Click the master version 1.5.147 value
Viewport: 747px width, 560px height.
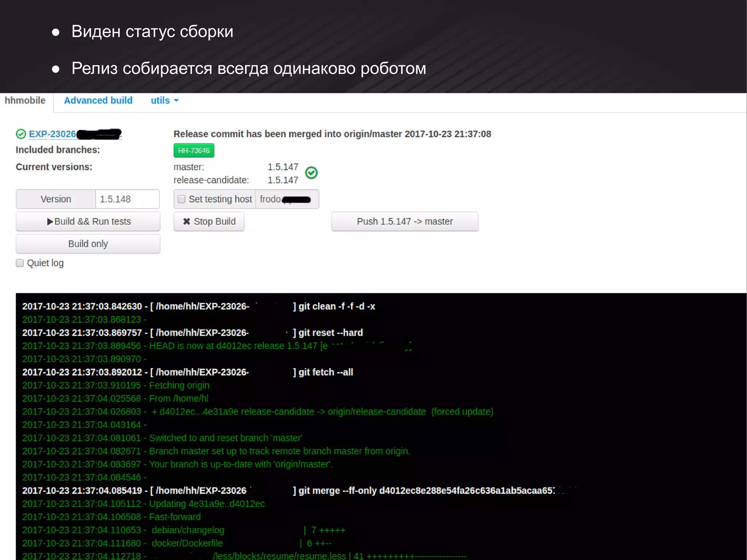coord(283,167)
